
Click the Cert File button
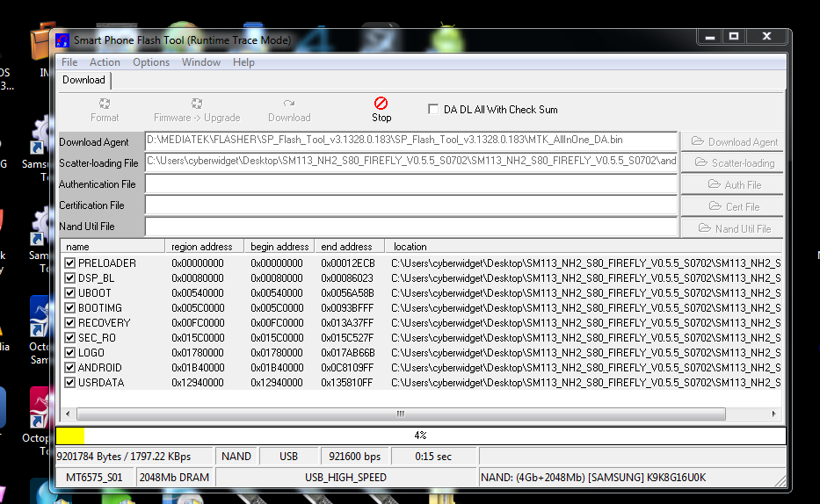733,206
